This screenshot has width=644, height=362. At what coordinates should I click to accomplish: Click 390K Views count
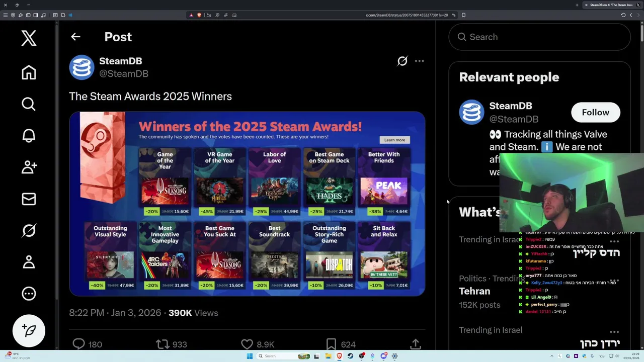[x=193, y=313]
